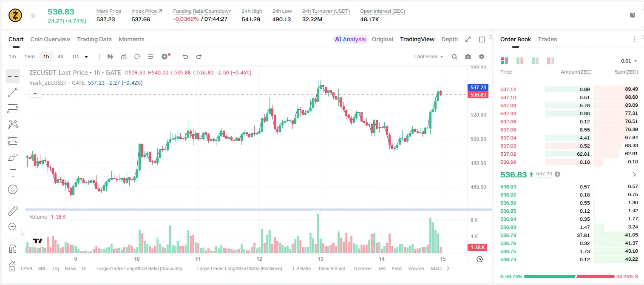Open the Last Price dropdown
644x285 pixels.
(x=428, y=57)
